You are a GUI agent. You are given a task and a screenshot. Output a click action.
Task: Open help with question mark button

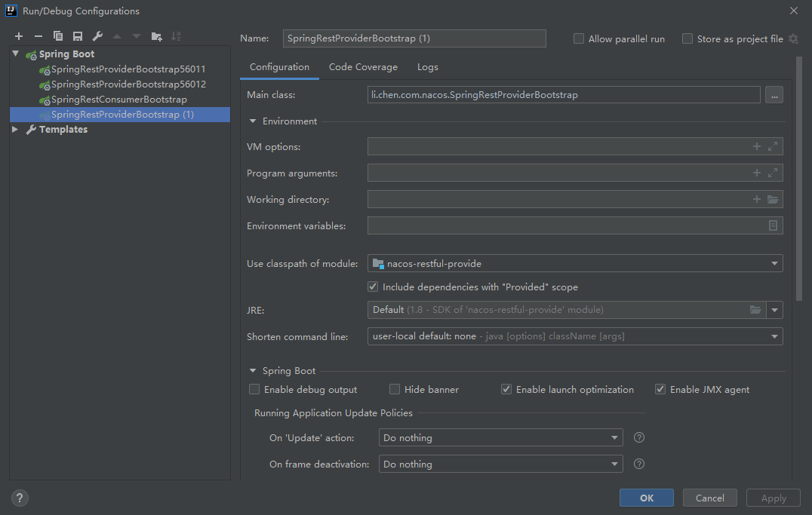20,498
